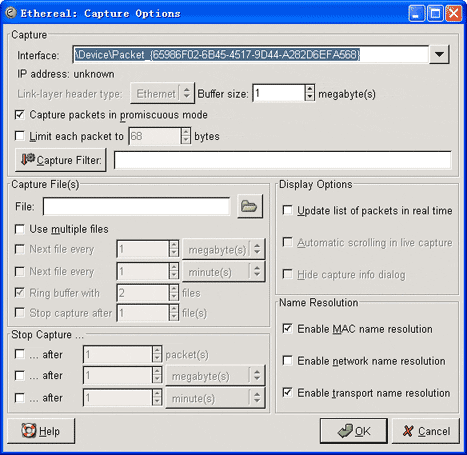Confirm settings with the OK button
Screen dimensions: 467x455
354,431
